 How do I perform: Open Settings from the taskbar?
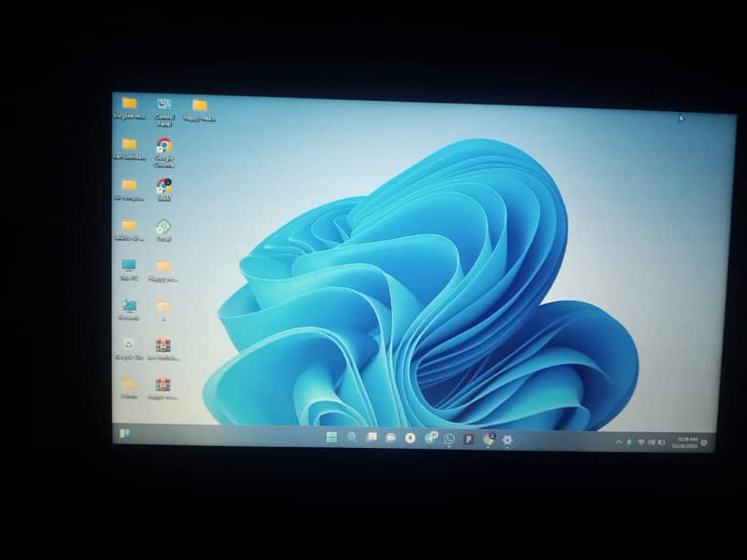click(x=507, y=441)
